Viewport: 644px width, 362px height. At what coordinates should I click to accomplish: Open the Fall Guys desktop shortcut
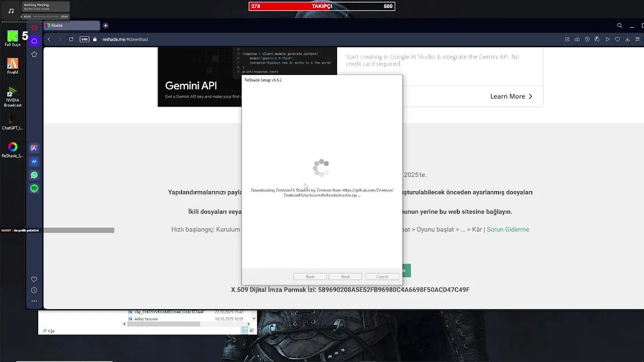click(x=13, y=39)
